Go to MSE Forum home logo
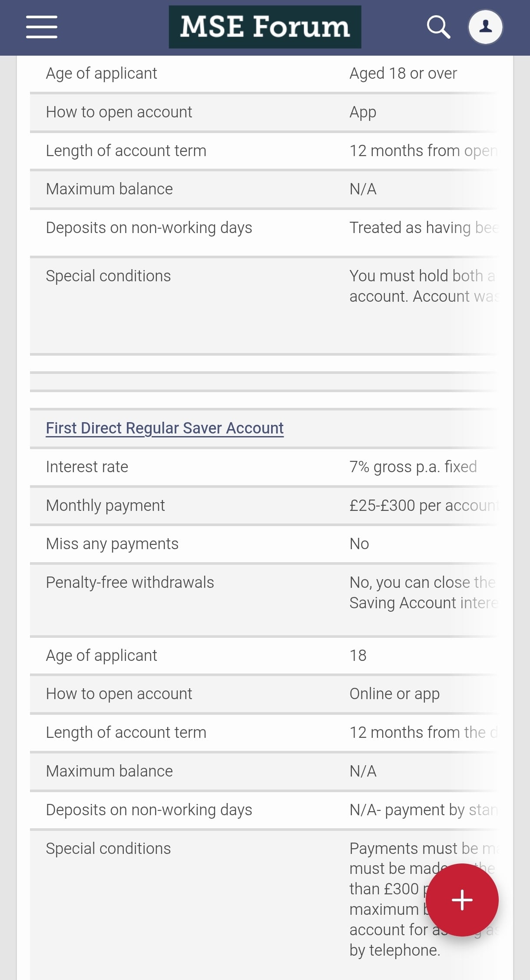 [x=265, y=27]
